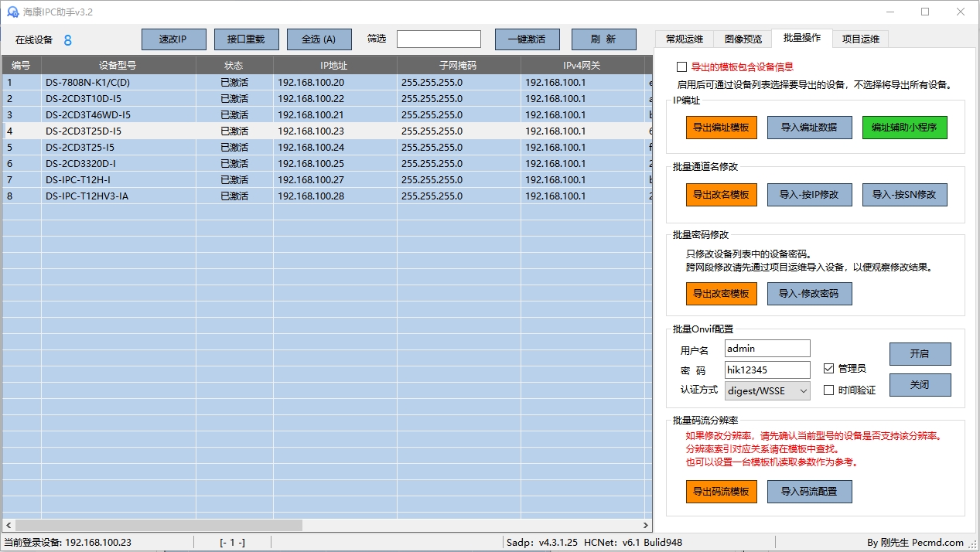Click 导出改密模板 button
Image resolution: width=980 pixels, height=552 pixels.
click(x=721, y=294)
